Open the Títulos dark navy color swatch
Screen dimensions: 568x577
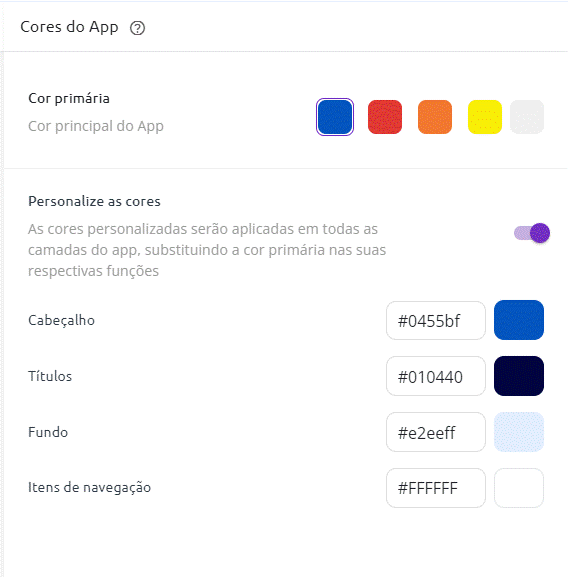coord(519,376)
